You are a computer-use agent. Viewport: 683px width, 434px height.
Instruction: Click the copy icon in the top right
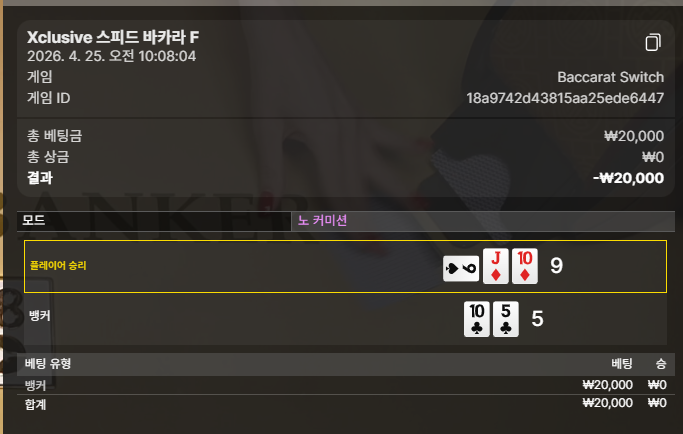pyautogui.click(x=653, y=42)
